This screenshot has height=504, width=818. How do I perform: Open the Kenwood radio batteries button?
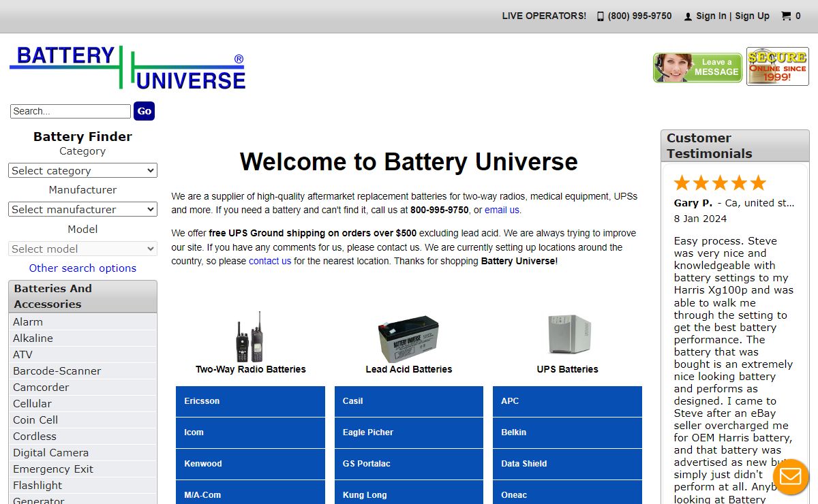point(250,464)
